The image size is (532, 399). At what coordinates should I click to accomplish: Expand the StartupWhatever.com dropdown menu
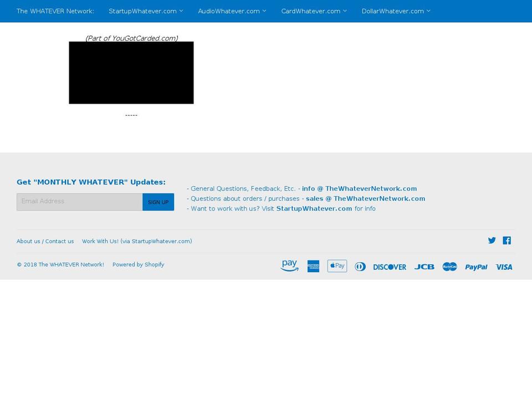(146, 11)
